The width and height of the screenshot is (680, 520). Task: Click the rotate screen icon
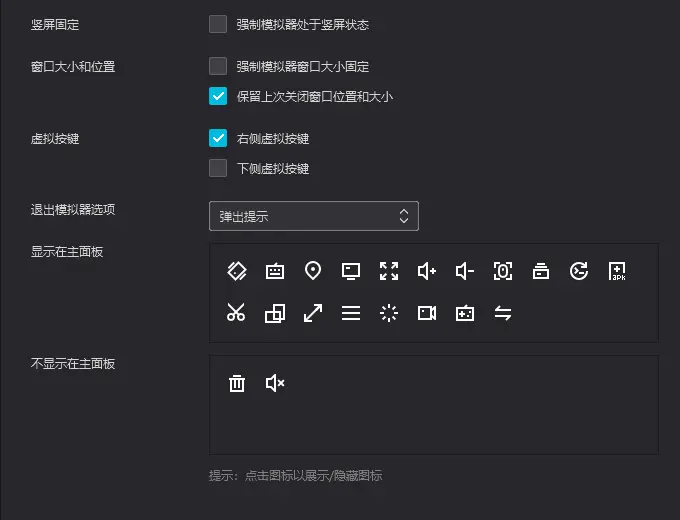pos(237,271)
